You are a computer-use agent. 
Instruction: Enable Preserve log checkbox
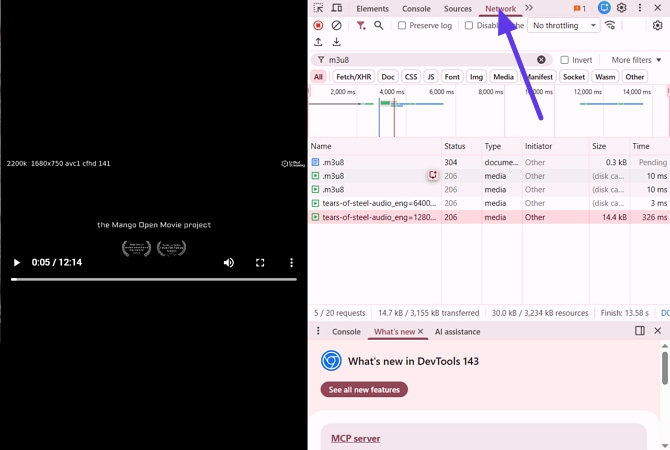click(402, 26)
